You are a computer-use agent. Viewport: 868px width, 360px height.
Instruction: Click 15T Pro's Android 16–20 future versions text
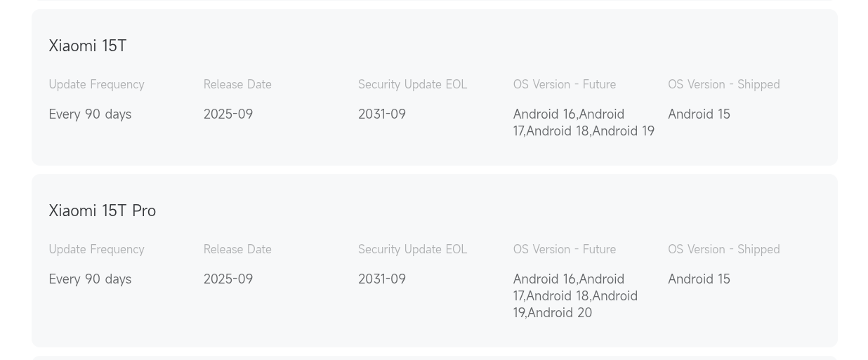(575, 295)
